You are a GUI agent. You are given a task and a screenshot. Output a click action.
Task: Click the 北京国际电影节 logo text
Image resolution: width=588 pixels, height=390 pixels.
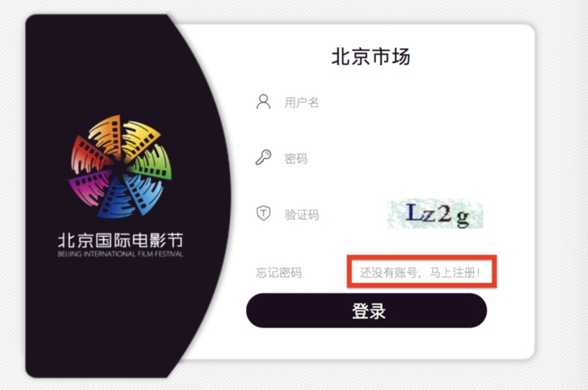pyautogui.click(x=120, y=240)
